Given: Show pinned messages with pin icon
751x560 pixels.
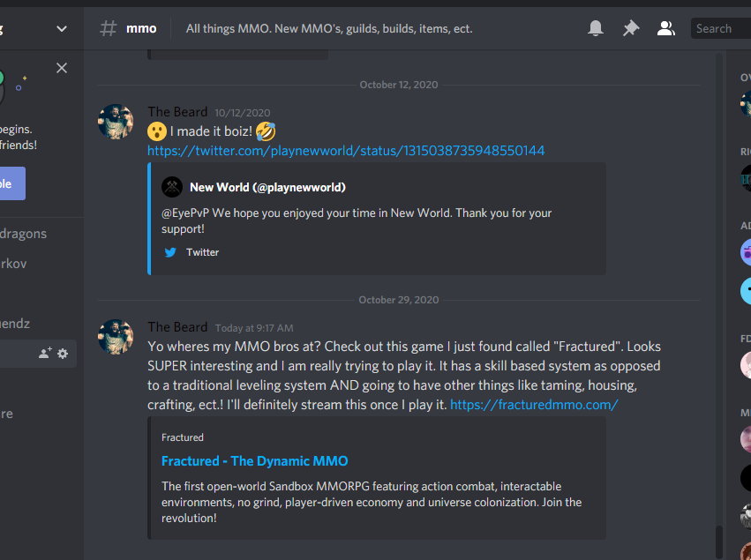Looking at the screenshot, I should click(631, 28).
